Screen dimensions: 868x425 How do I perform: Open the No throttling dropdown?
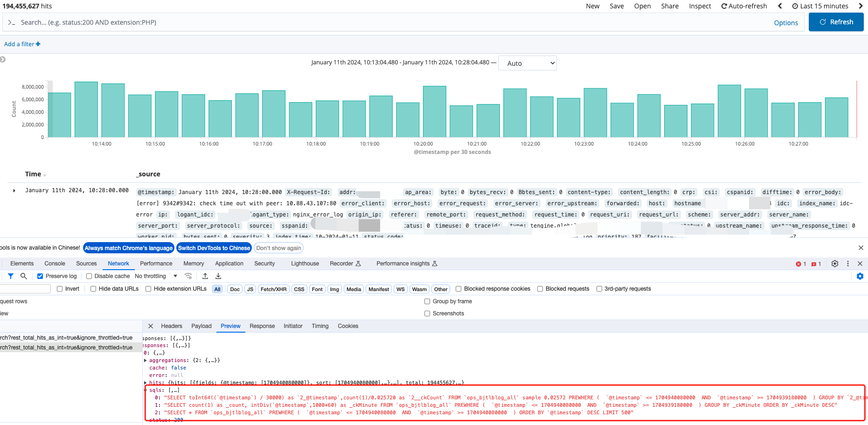click(156, 276)
